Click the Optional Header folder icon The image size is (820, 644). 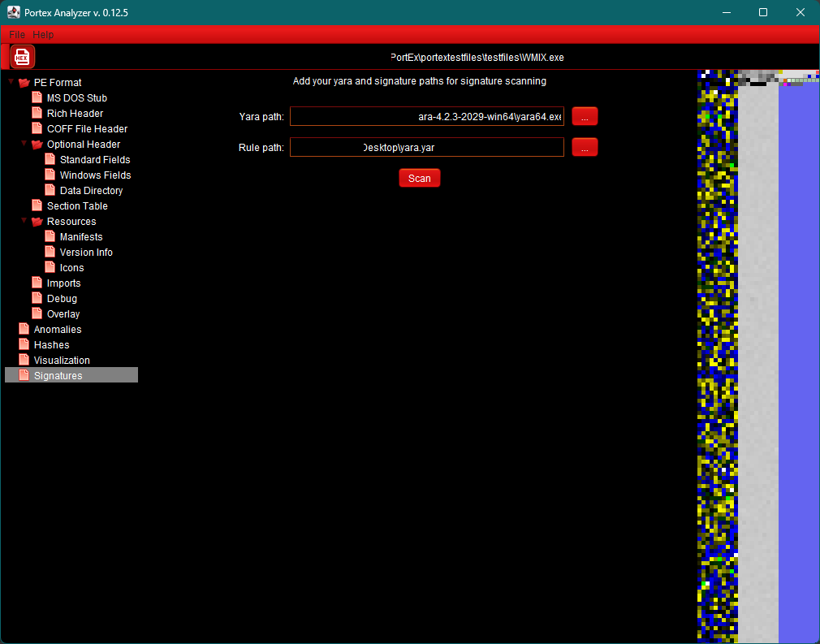coord(37,145)
